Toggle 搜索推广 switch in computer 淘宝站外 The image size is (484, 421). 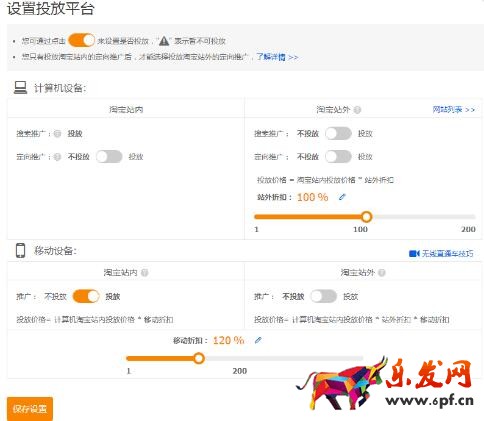(x=338, y=134)
